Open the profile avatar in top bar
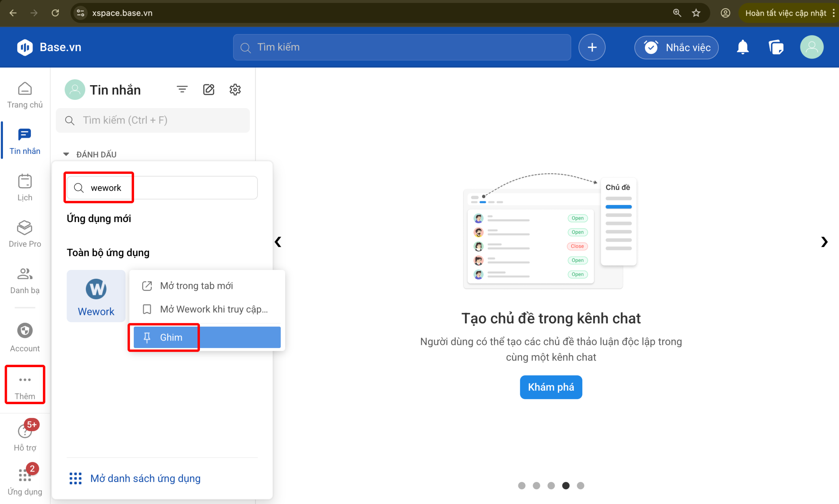The width and height of the screenshot is (839, 504). tap(812, 47)
